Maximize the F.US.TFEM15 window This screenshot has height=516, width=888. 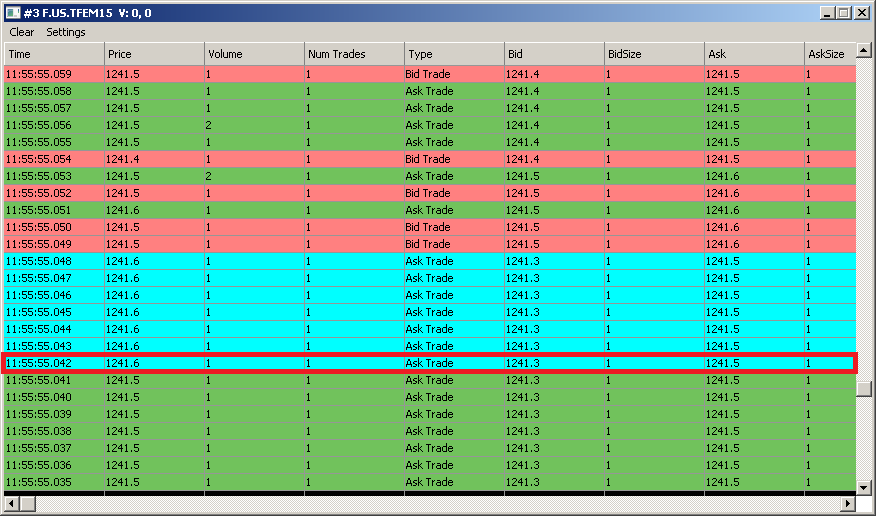coord(844,12)
